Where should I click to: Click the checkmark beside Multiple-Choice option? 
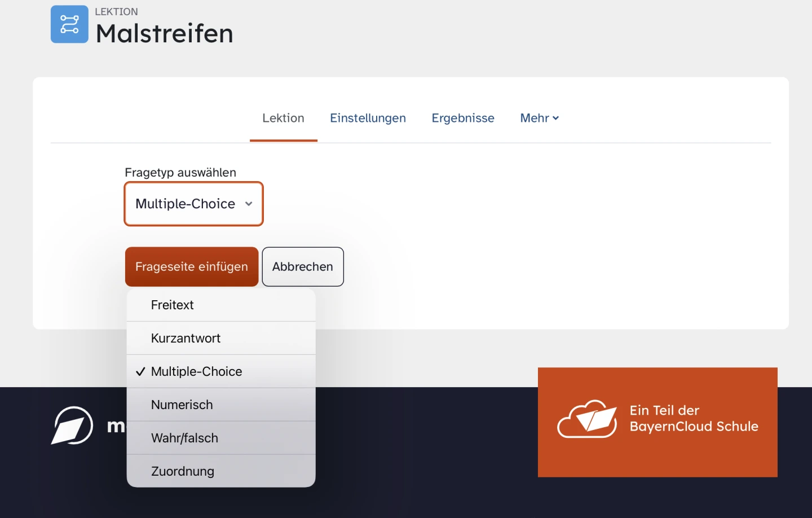tap(140, 372)
